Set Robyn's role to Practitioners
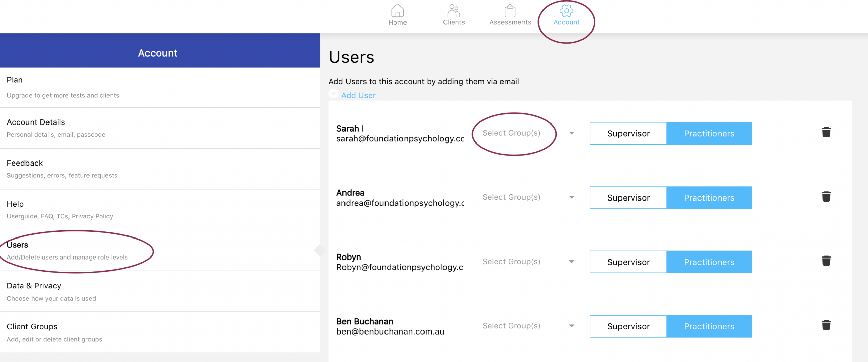Screen dimensions: 868x362 point(709,262)
